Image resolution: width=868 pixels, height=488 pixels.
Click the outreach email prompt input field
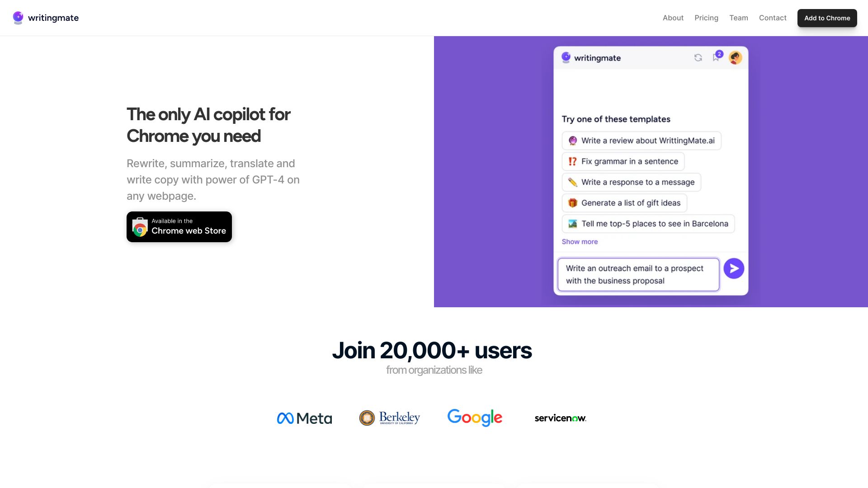(x=637, y=274)
